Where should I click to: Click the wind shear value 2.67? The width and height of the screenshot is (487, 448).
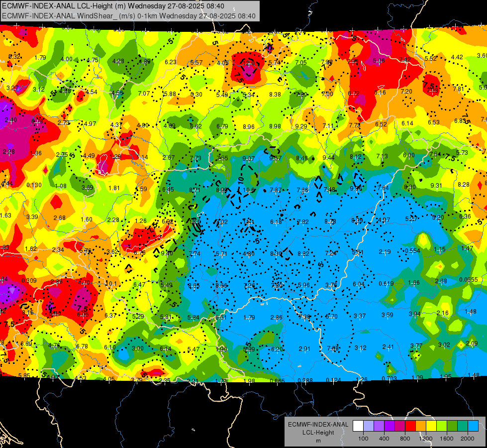pyautogui.click(x=169, y=158)
